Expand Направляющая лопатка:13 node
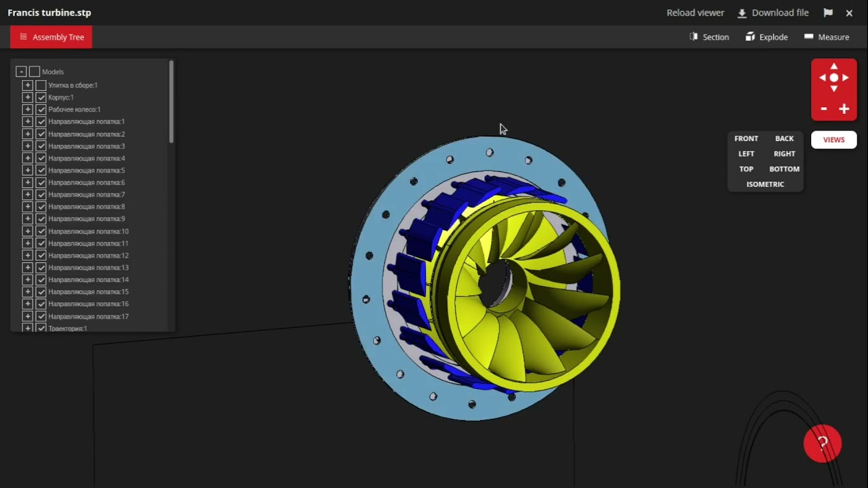The width and height of the screenshot is (868, 488). (27, 268)
